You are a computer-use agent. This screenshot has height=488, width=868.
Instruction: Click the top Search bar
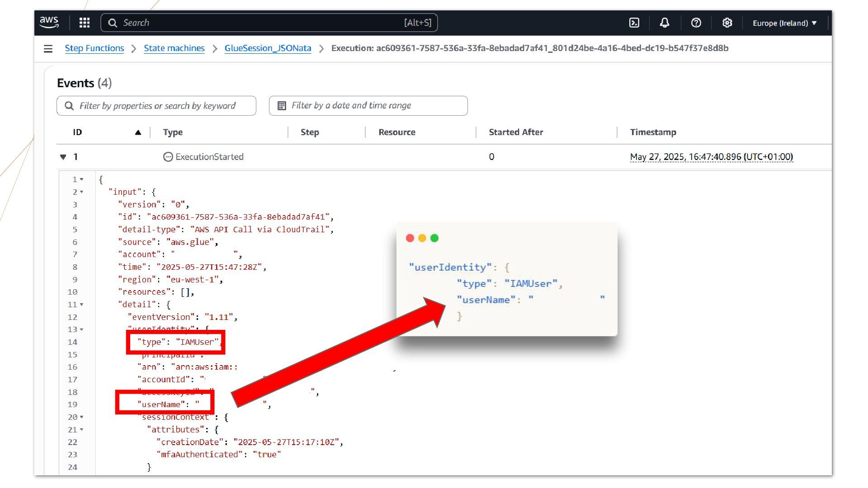click(269, 23)
